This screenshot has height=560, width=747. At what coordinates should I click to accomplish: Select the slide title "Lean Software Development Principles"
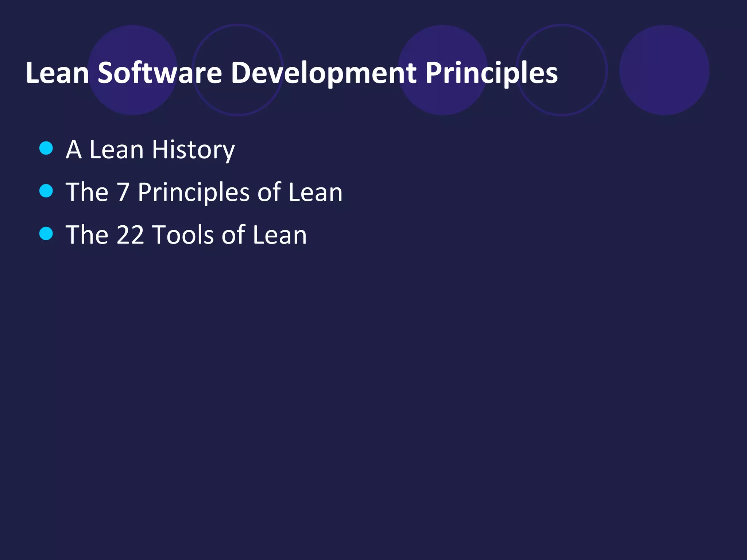[291, 73]
